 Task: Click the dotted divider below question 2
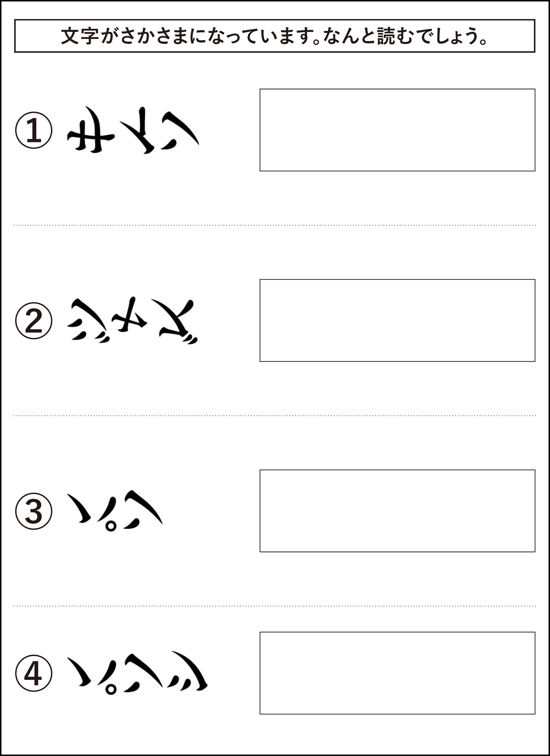tap(275, 416)
